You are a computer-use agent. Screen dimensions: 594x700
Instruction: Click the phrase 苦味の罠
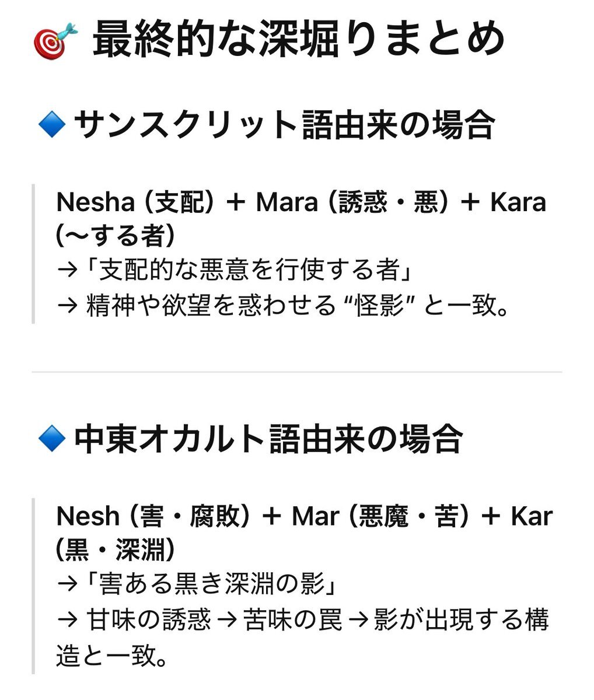pos(292,619)
